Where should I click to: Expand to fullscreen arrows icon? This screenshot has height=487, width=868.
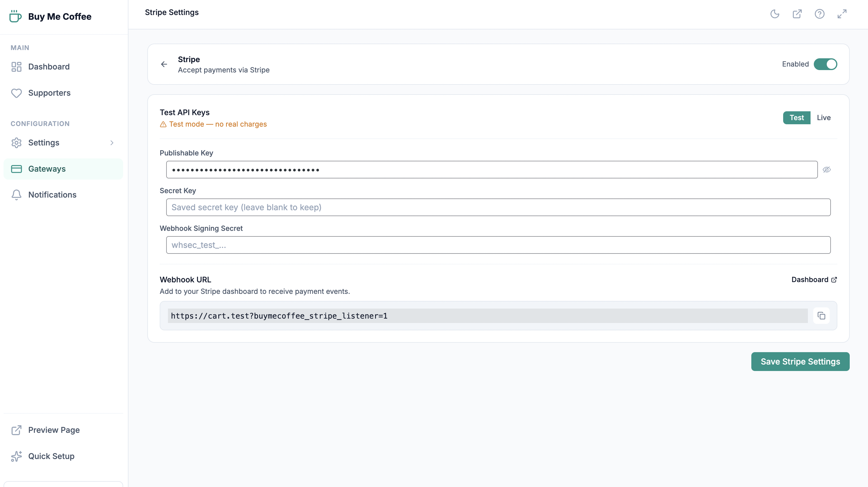842,14
